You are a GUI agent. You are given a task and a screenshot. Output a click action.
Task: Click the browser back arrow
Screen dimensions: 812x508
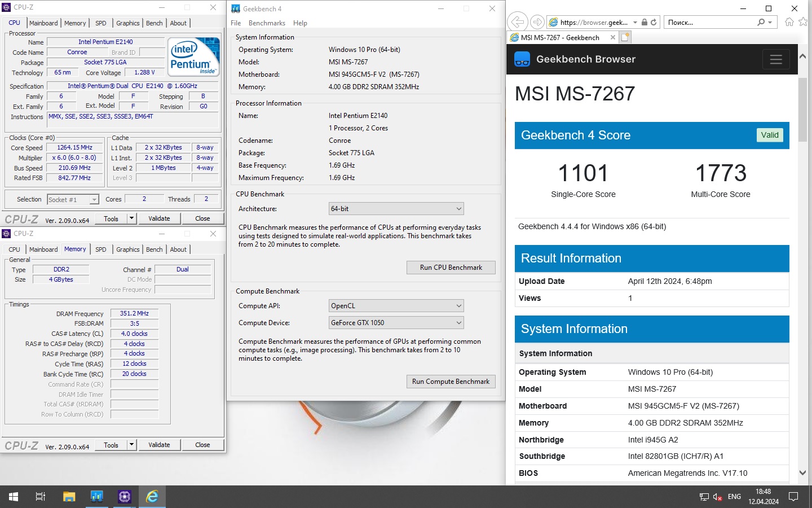tap(517, 22)
